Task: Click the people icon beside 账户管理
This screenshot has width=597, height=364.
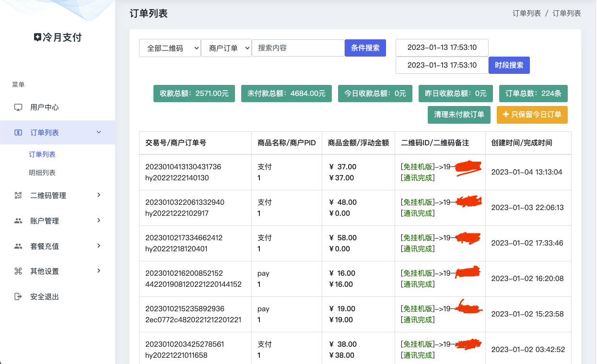Action: pyautogui.click(x=18, y=221)
